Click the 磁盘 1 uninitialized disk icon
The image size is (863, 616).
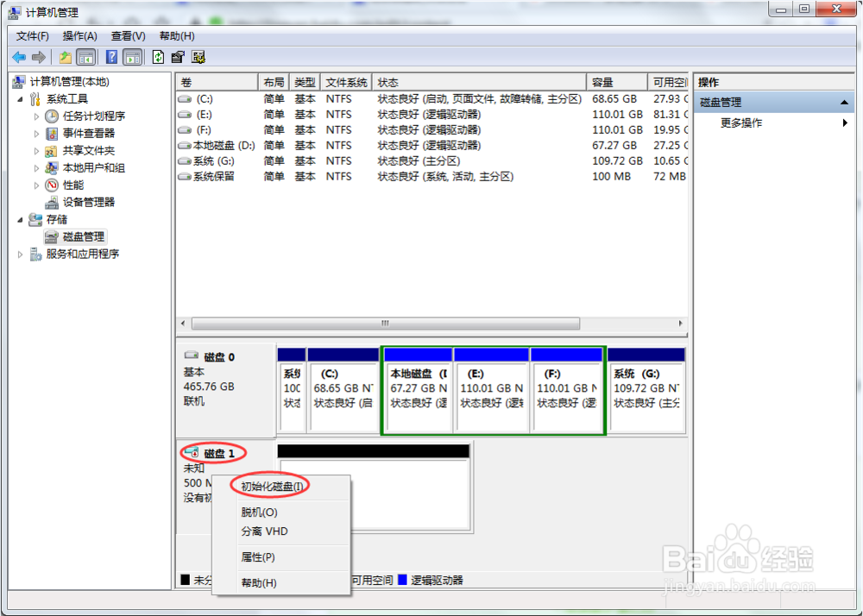click(x=192, y=453)
